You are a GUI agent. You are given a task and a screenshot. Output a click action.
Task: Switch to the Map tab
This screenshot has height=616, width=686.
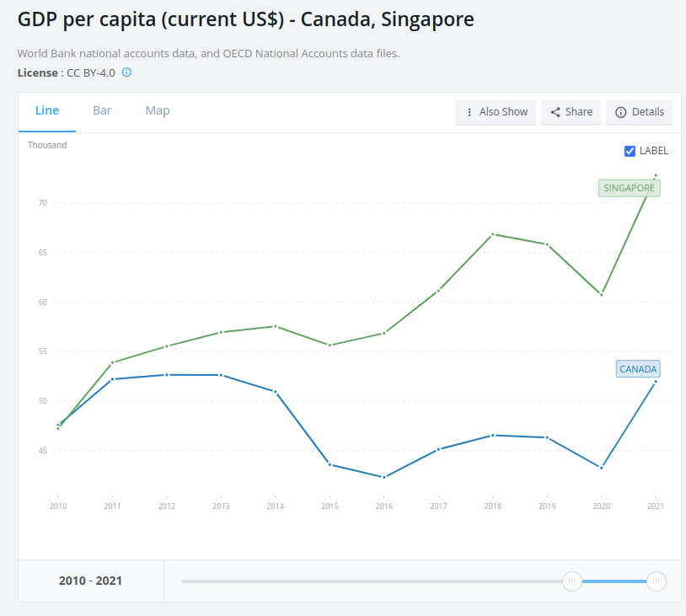158,110
